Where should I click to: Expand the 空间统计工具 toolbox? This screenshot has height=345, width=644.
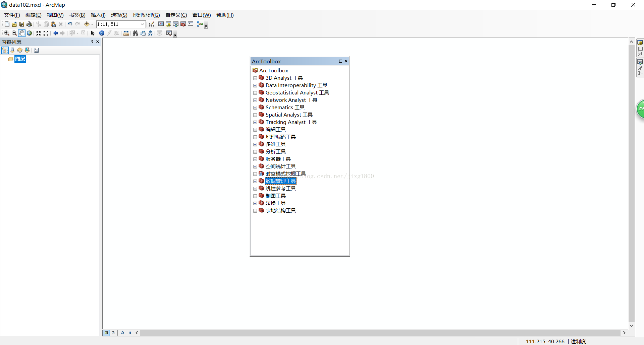pyautogui.click(x=255, y=166)
